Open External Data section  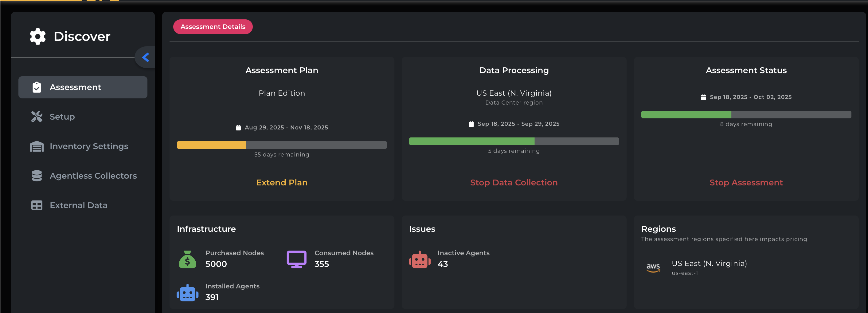click(x=78, y=205)
